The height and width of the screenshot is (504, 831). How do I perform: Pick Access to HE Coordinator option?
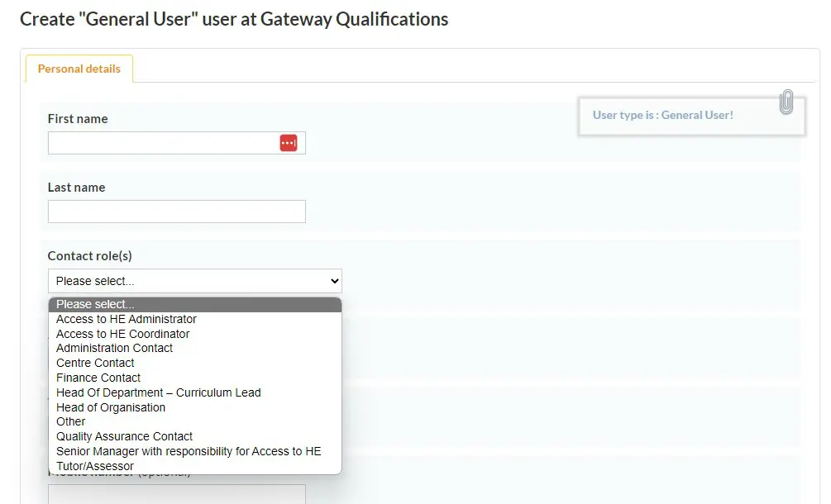123,334
